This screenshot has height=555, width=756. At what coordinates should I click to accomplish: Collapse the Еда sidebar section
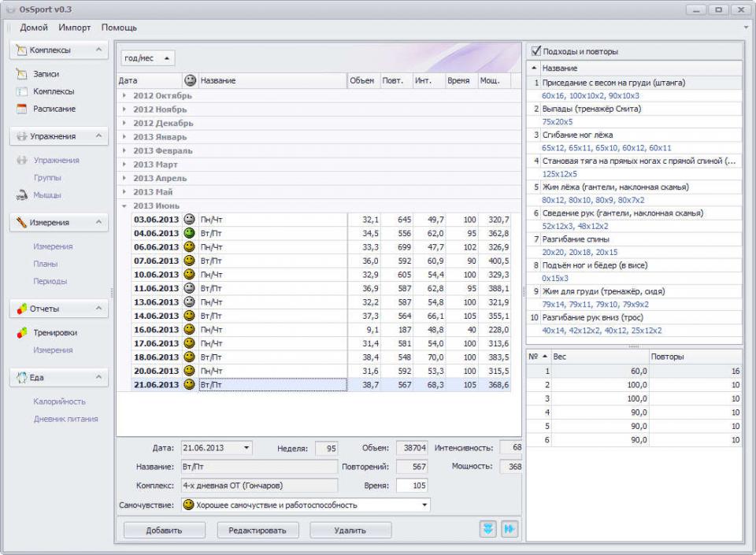tap(98, 378)
